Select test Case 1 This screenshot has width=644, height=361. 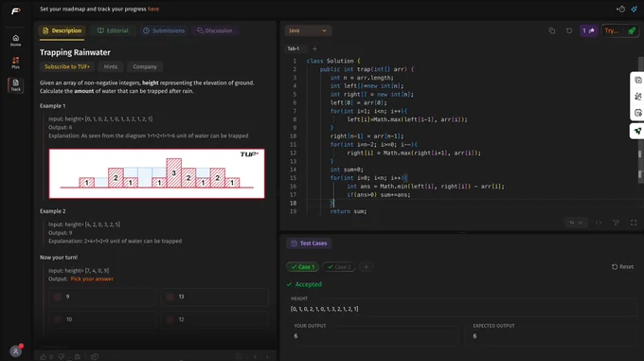pyautogui.click(x=303, y=267)
